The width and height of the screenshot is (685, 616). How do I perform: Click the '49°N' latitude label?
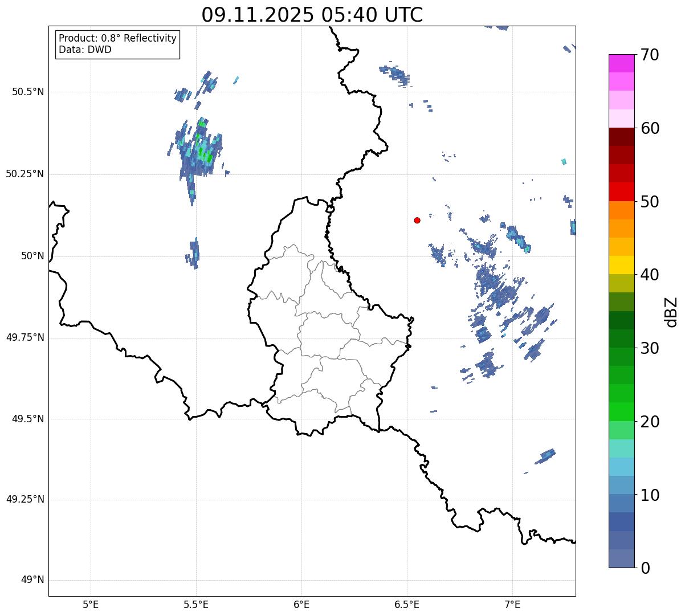pyautogui.click(x=32, y=580)
